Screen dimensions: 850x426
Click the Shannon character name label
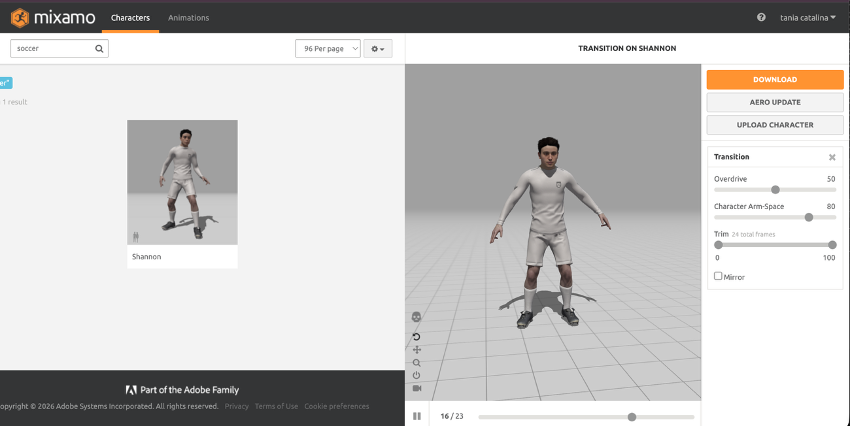click(x=146, y=256)
